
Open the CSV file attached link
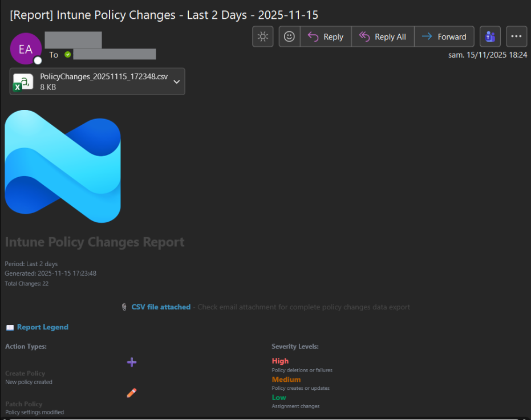pyautogui.click(x=160, y=307)
